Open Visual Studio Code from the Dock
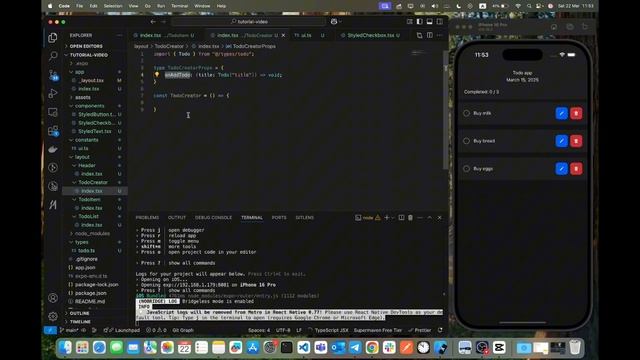 click(303, 347)
